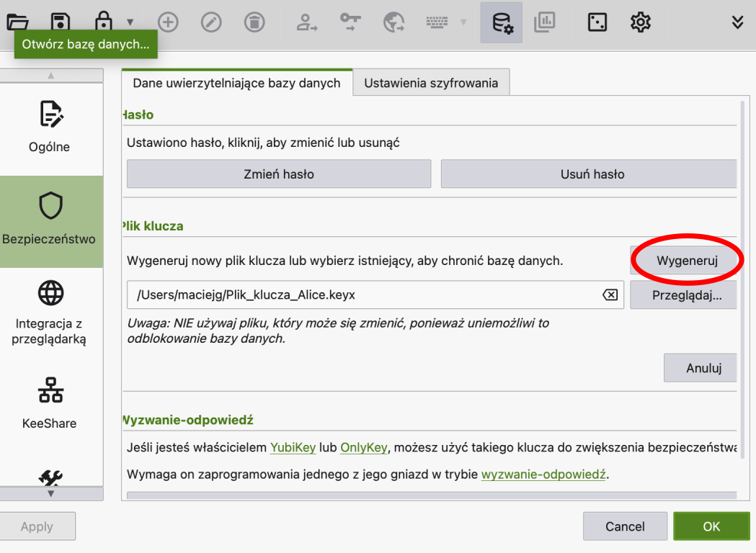756x553 pixels.
Task: Clear the key file path field
Action: pyautogui.click(x=610, y=295)
